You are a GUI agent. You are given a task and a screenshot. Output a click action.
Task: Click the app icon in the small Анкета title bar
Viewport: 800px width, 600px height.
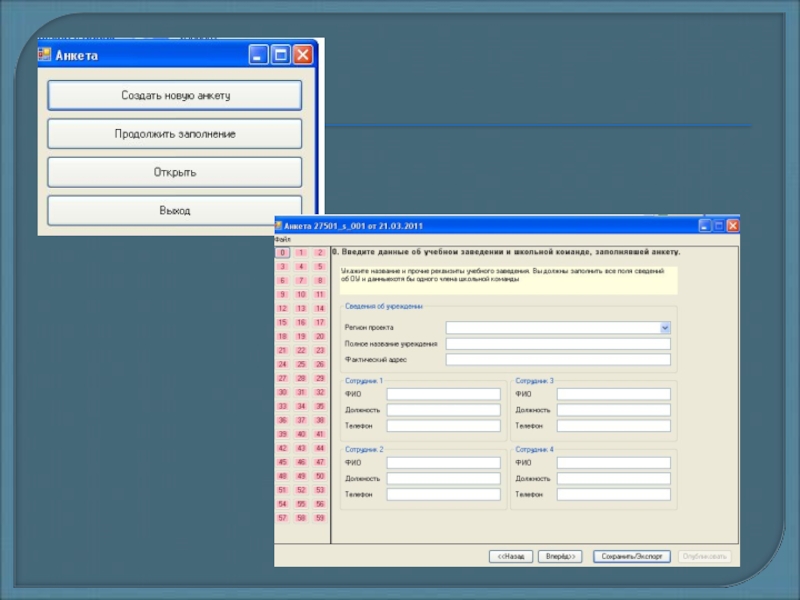click(x=45, y=54)
